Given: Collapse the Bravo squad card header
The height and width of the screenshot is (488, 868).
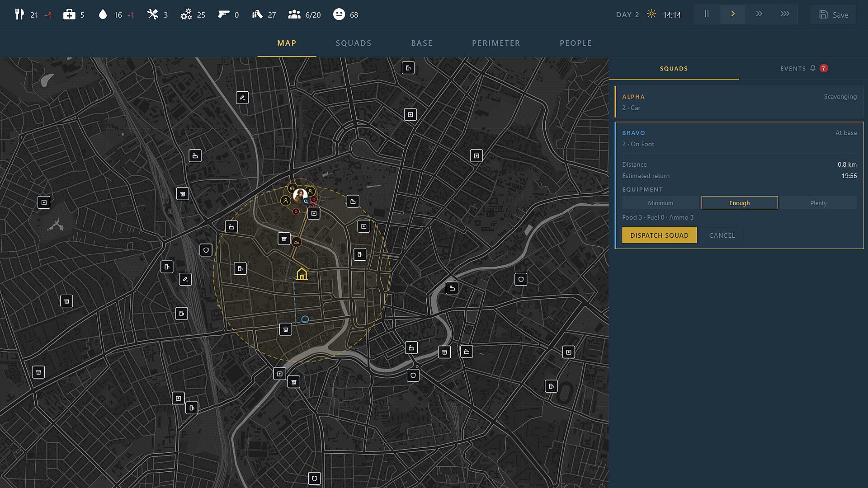Looking at the screenshot, I should click(x=739, y=138).
